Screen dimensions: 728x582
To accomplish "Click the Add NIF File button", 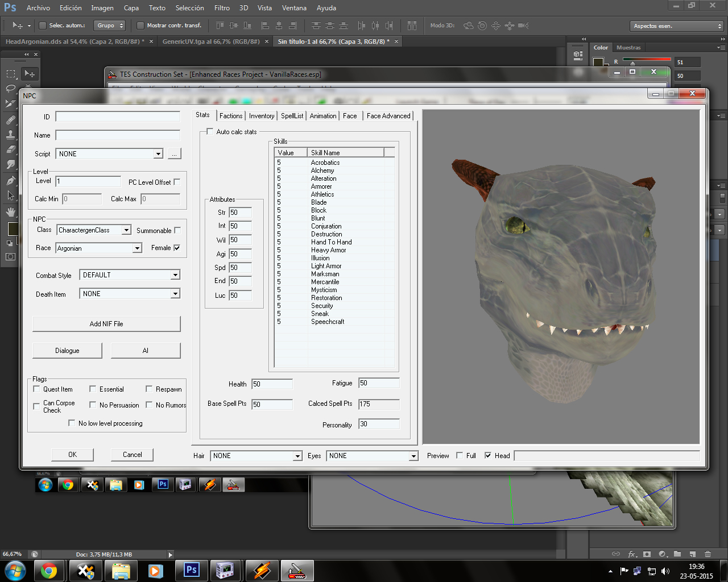I will click(x=106, y=324).
